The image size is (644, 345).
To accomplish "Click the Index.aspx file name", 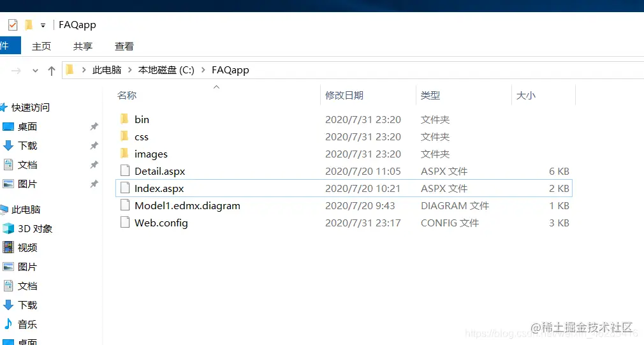I will (159, 189).
